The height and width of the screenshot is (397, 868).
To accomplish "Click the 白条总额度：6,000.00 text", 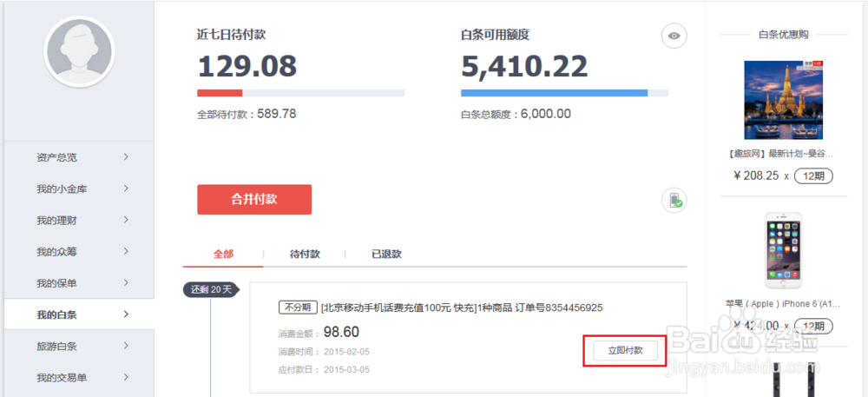I will [x=516, y=115].
